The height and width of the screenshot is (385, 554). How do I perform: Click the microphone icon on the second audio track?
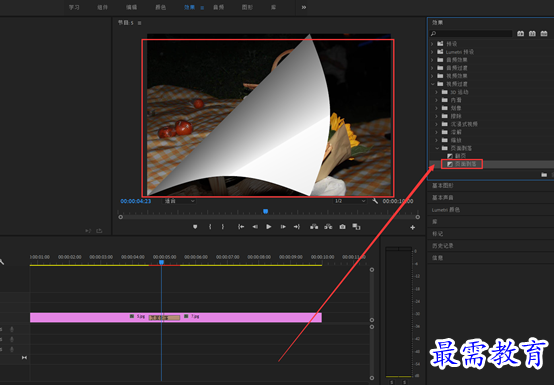coord(12,339)
